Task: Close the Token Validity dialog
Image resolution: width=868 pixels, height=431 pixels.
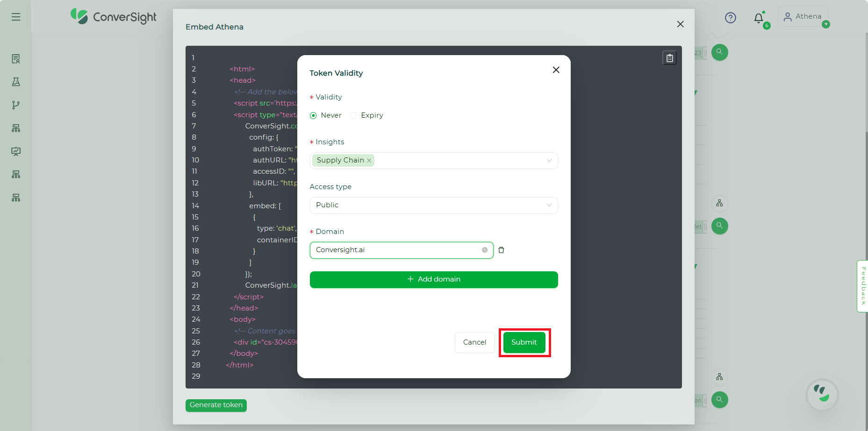Action: click(x=556, y=70)
